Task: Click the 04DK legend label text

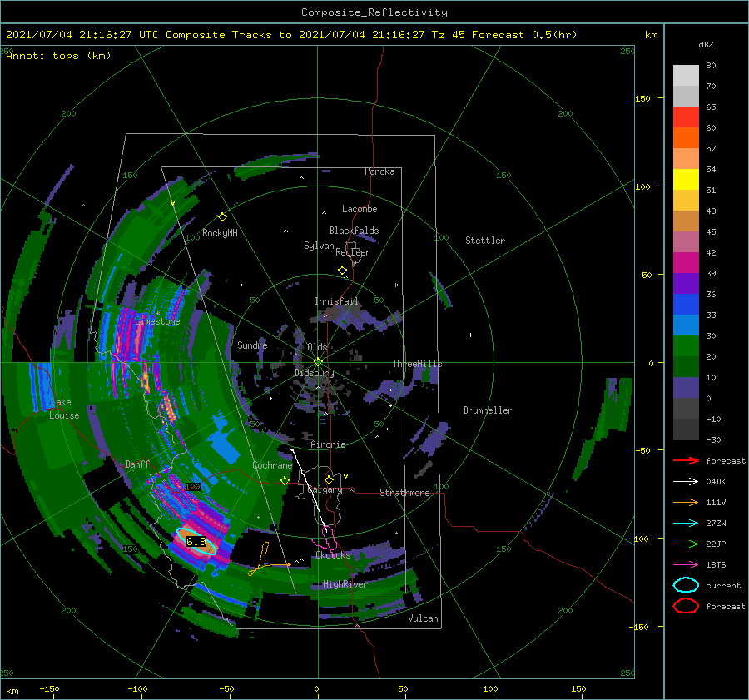Action: [716, 481]
